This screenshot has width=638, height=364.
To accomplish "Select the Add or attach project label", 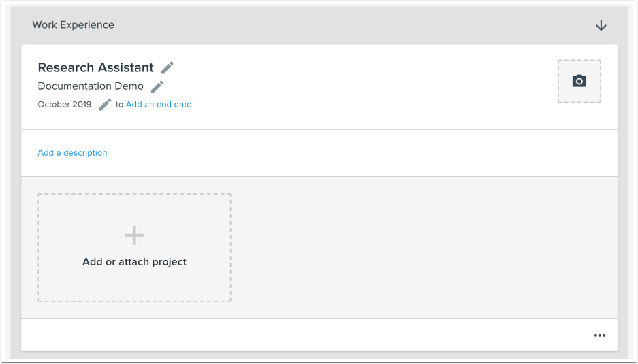I will (x=134, y=262).
